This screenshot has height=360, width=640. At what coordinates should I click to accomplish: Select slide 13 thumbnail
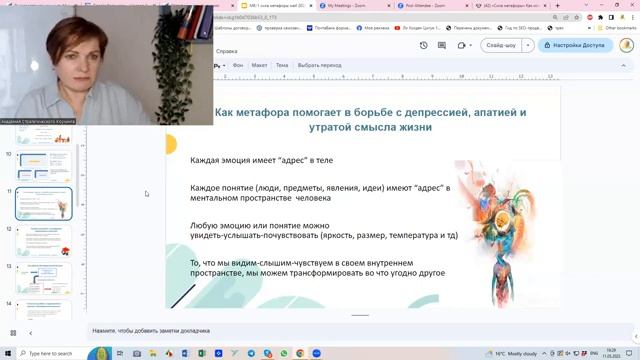click(44, 278)
